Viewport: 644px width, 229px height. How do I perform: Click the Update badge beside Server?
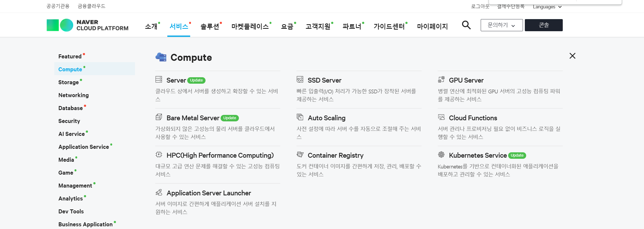tap(196, 80)
